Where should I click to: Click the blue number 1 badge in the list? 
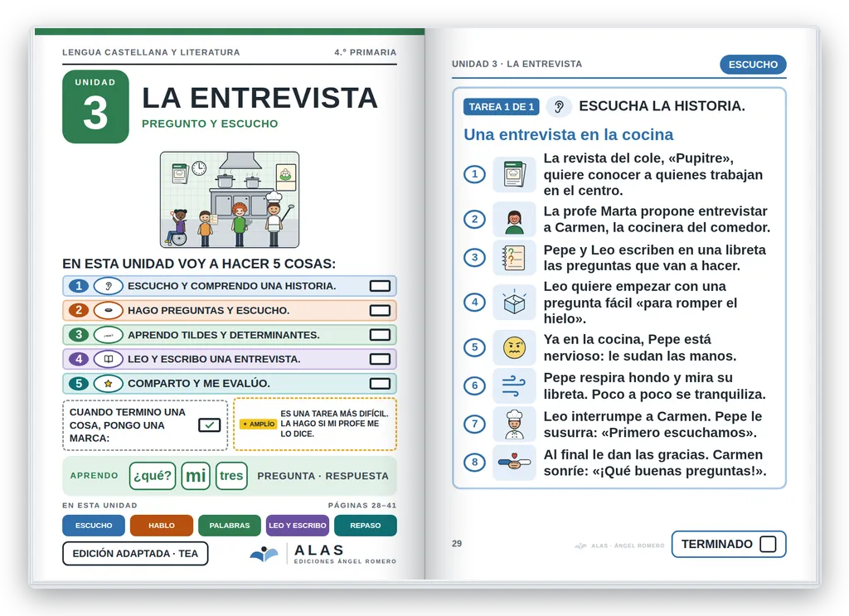point(79,286)
